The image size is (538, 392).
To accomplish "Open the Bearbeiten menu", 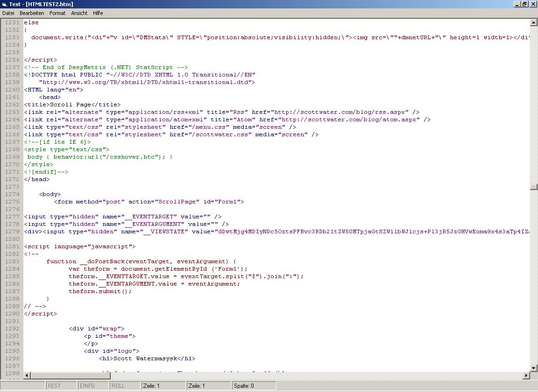I will (x=32, y=13).
